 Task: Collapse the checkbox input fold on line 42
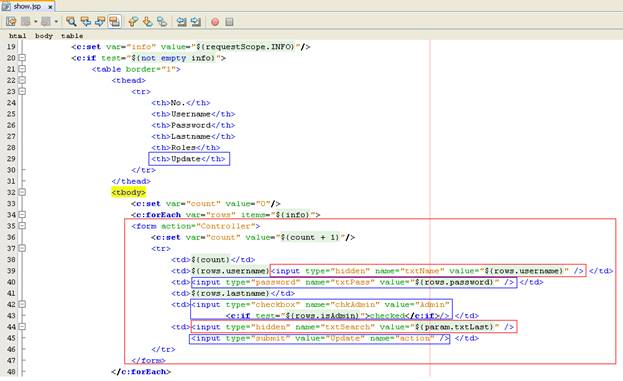point(22,304)
